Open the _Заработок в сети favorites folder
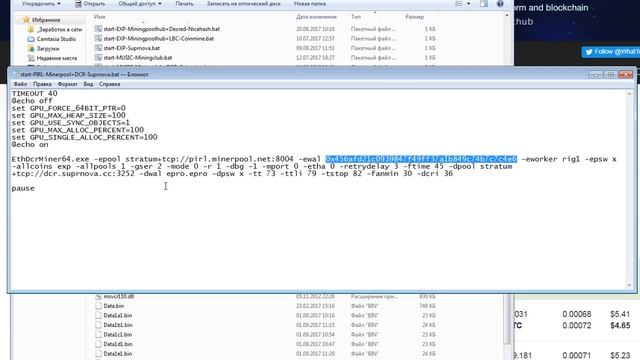The image size is (640, 360). pyautogui.click(x=55, y=29)
